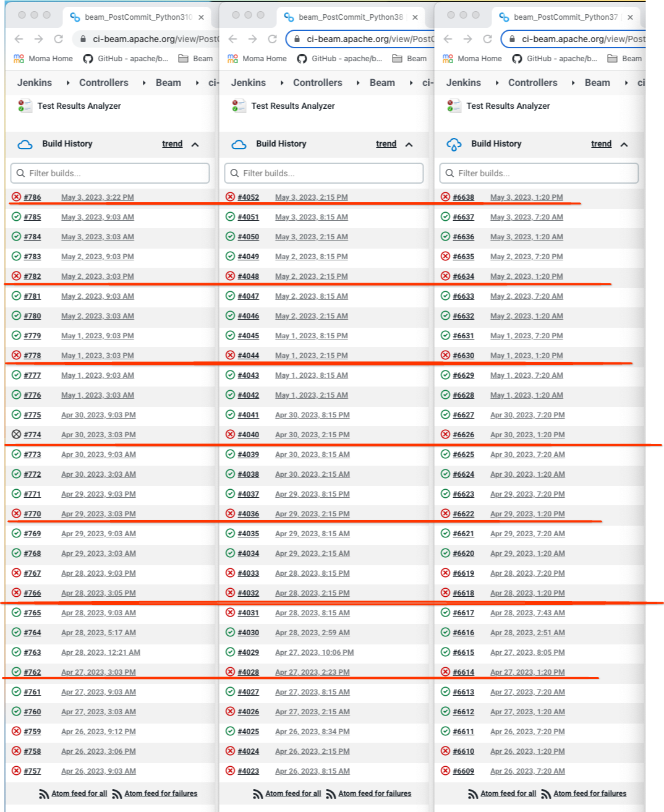
Task: Click failed status icon of build #786
Action: click(x=16, y=197)
